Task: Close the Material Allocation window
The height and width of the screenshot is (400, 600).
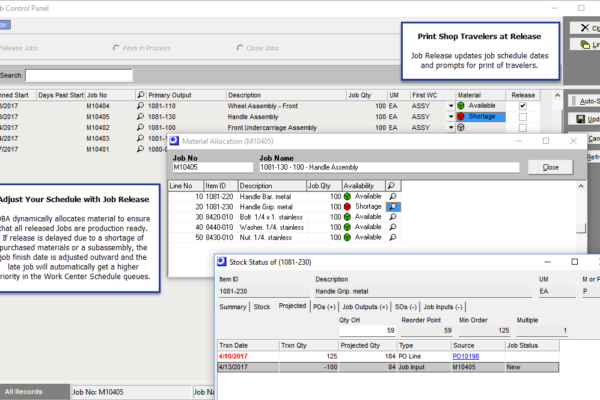Action: click(573, 141)
